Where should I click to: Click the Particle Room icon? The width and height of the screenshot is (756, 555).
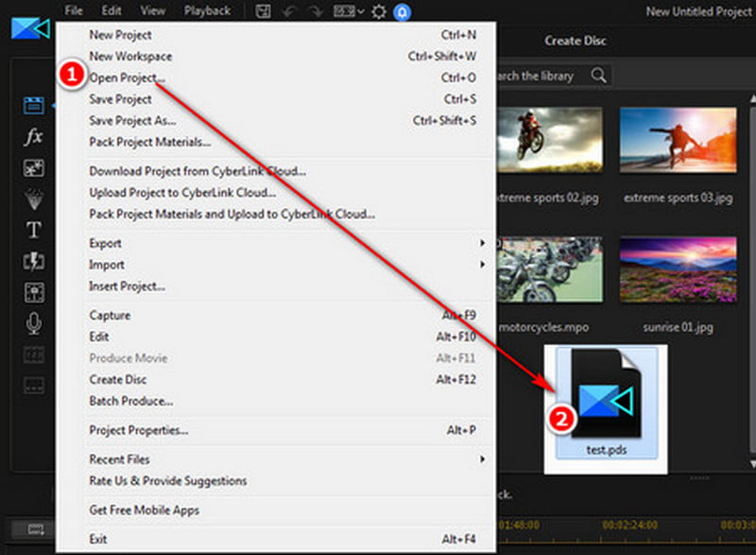33,199
